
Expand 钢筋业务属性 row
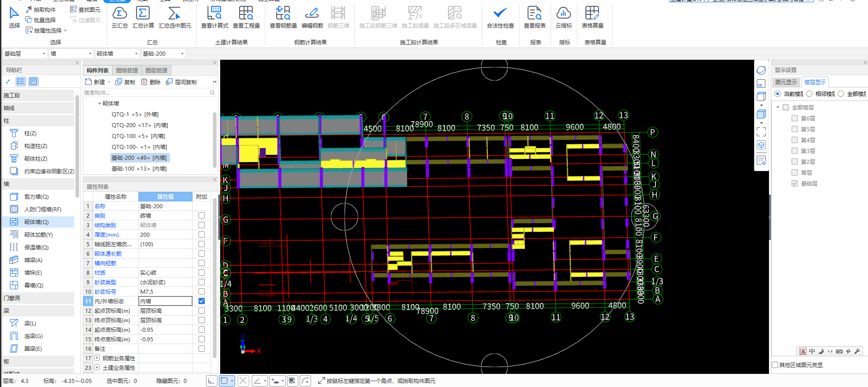tap(97, 358)
